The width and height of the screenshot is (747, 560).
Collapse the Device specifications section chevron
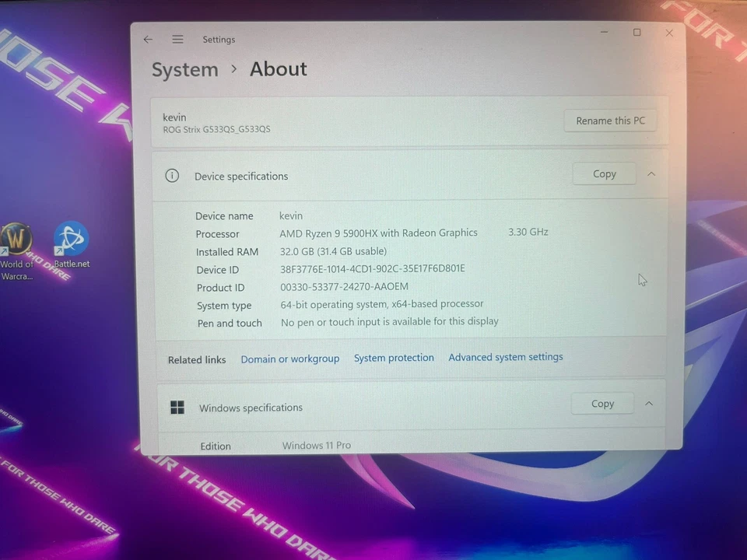click(651, 174)
